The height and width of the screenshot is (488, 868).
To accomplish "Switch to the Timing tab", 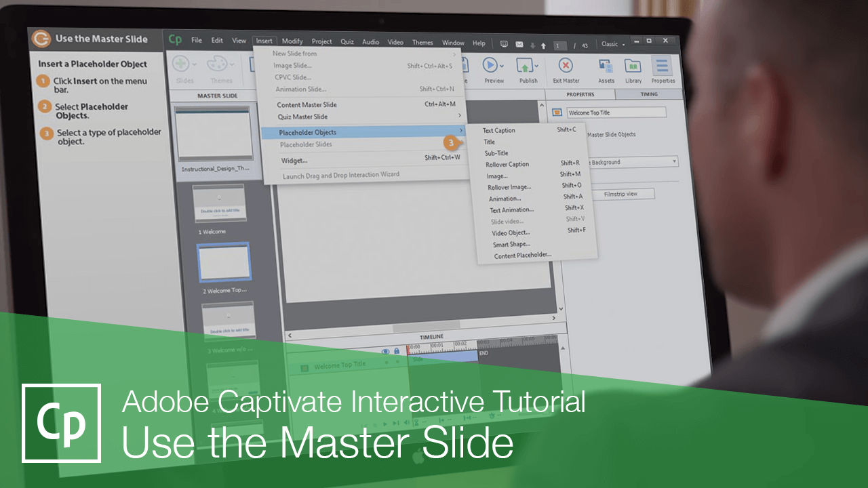I will tap(649, 94).
